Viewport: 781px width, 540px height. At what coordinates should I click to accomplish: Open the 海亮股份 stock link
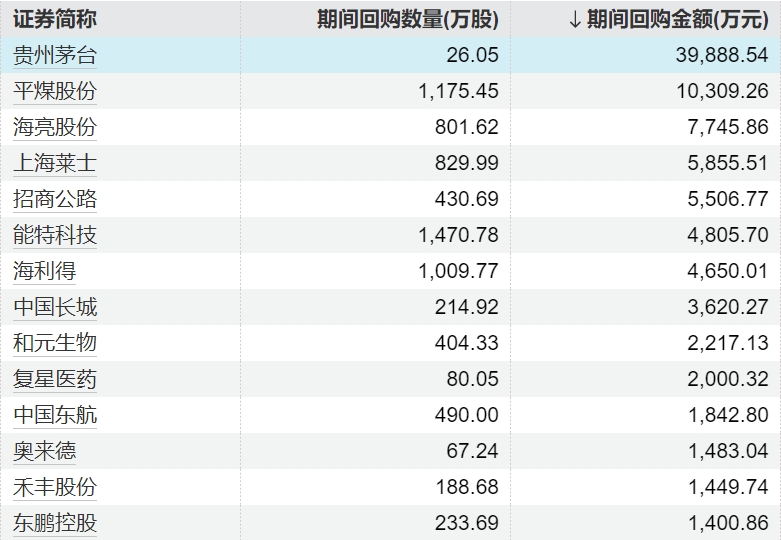[x=55, y=127]
